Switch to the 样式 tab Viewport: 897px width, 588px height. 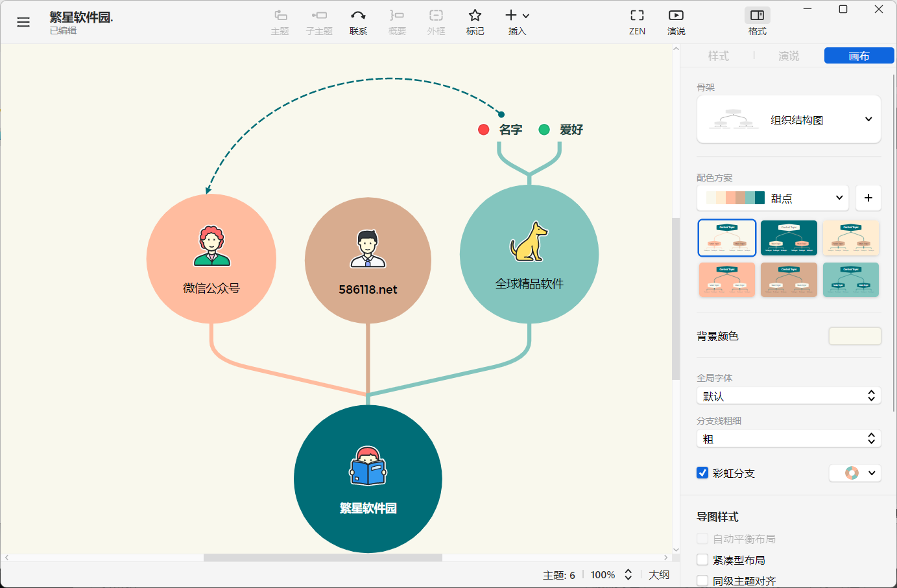coord(718,56)
